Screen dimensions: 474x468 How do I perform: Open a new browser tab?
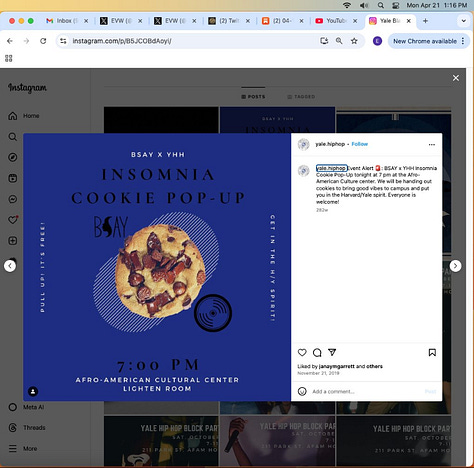tap(425, 21)
